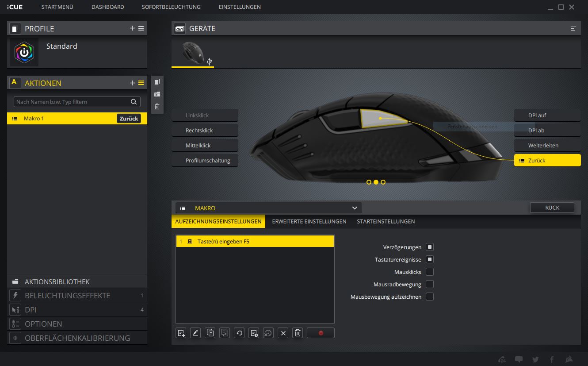This screenshot has height=366, width=588.
Task: Select the Linksklick mouse button
Action: tap(205, 116)
